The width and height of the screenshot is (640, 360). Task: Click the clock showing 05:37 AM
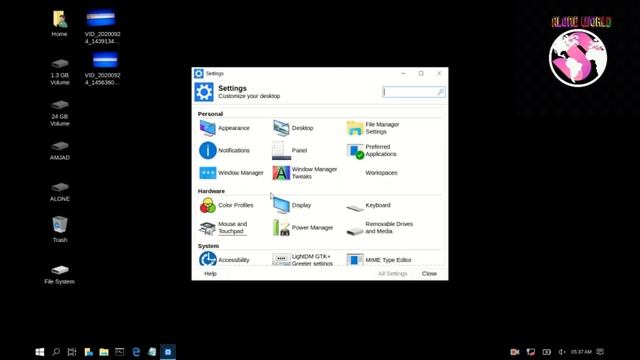pyautogui.click(x=581, y=352)
